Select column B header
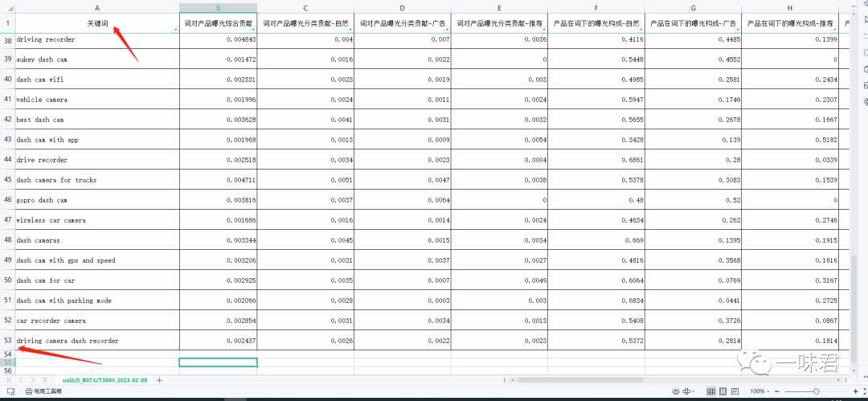The image size is (868, 401). pyautogui.click(x=218, y=8)
